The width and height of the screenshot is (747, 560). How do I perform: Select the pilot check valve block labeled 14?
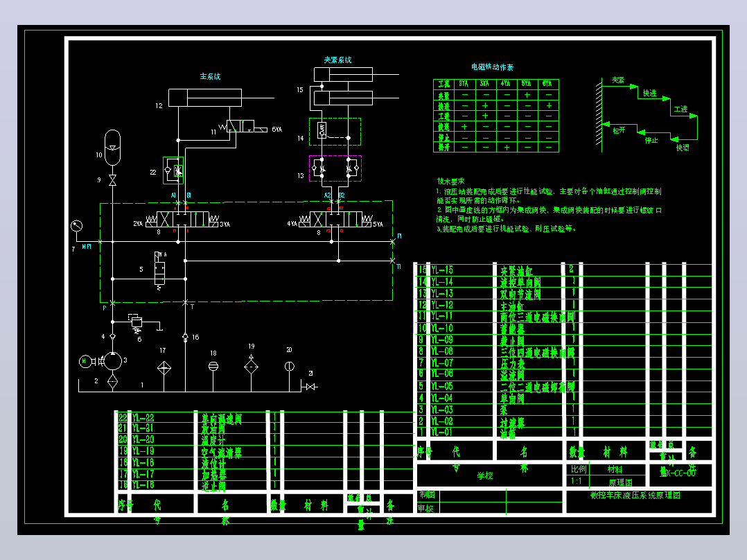(335, 132)
